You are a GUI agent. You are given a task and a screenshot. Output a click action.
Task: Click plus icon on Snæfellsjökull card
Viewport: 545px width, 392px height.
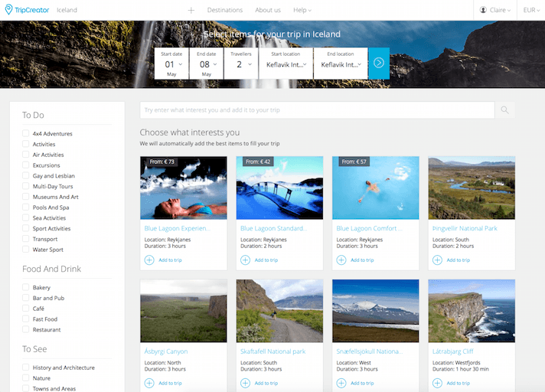(341, 383)
